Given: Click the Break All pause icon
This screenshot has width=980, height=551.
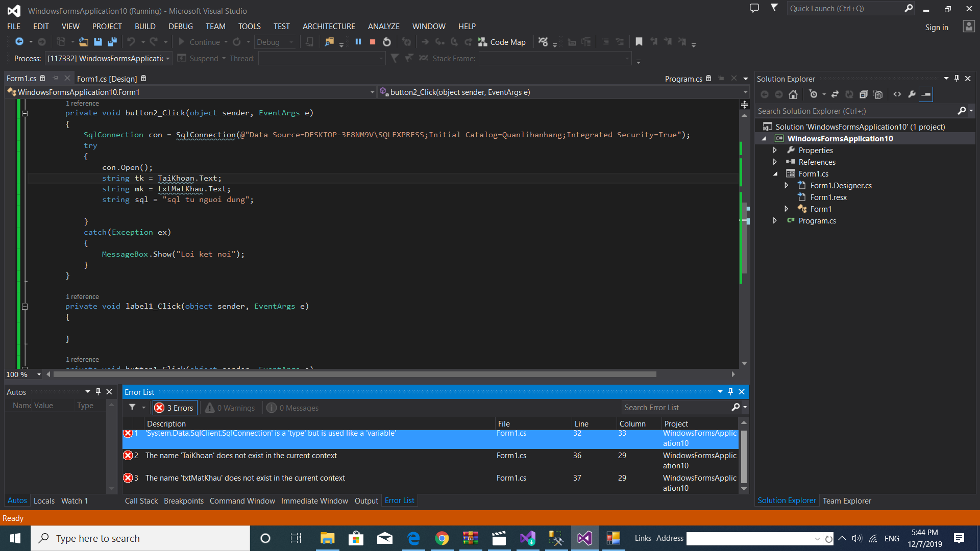Looking at the screenshot, I should click(358, 42).
